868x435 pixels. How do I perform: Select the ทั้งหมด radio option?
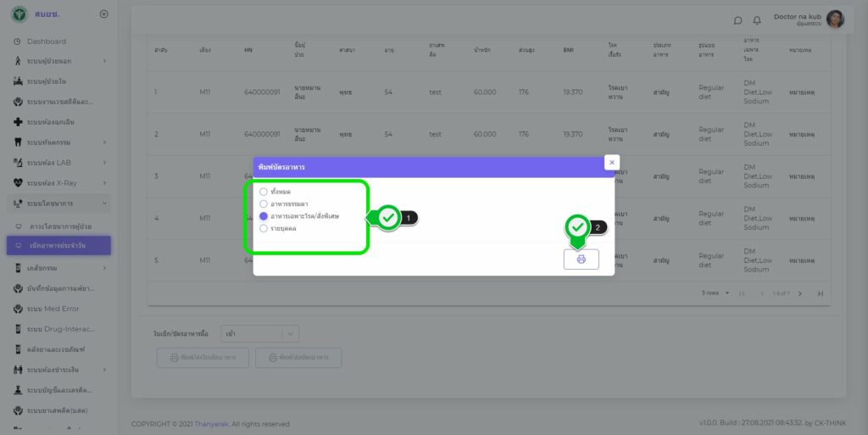[264, 192]
